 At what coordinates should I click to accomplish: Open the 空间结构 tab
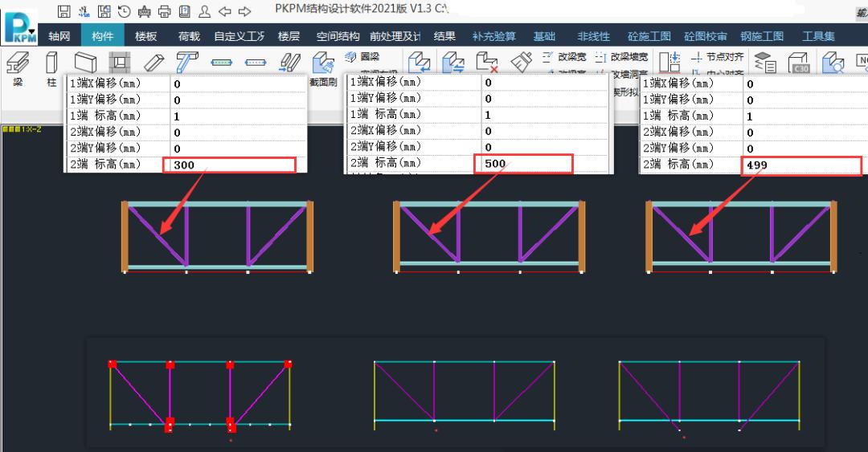338,36
